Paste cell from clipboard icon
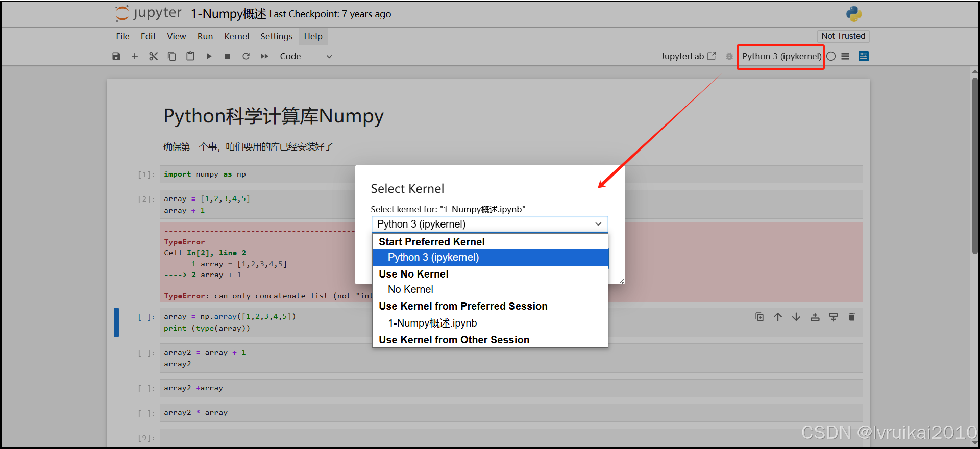The height and width of the screenshot is (449, 980). point(190,56)
